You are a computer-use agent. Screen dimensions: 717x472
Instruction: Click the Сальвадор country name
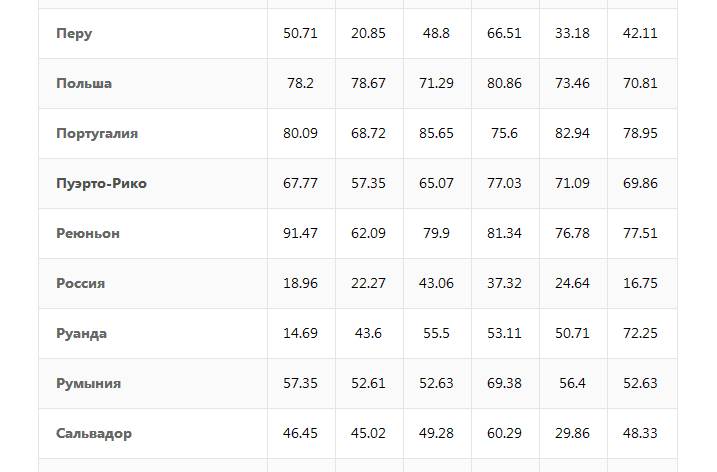point(94,433)
